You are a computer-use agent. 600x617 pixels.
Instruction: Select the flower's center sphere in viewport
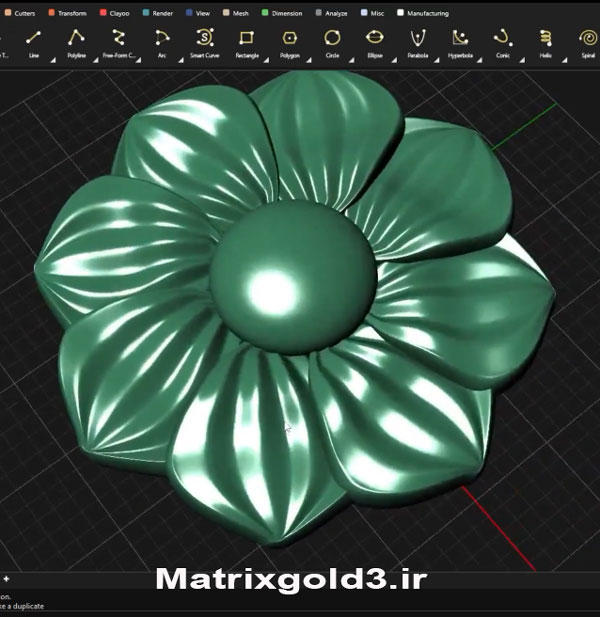293,277
